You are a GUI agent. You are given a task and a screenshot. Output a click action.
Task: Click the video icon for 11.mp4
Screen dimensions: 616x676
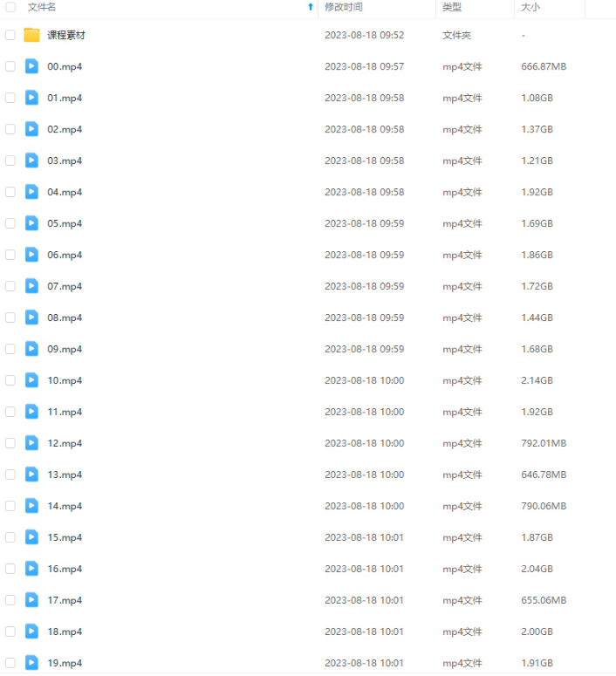31,412
